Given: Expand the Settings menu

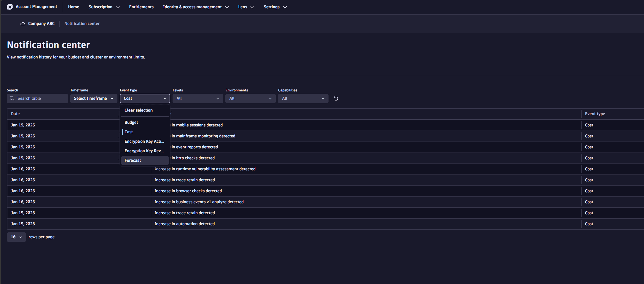Looking at the screenshot, I should [275, 7].
